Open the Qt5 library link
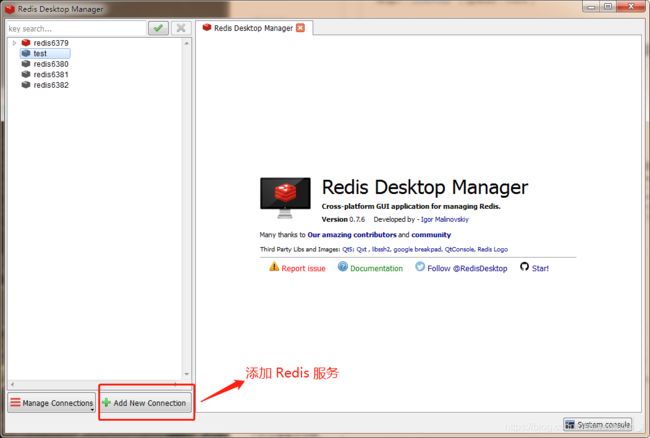 click(x=347, y=249)
